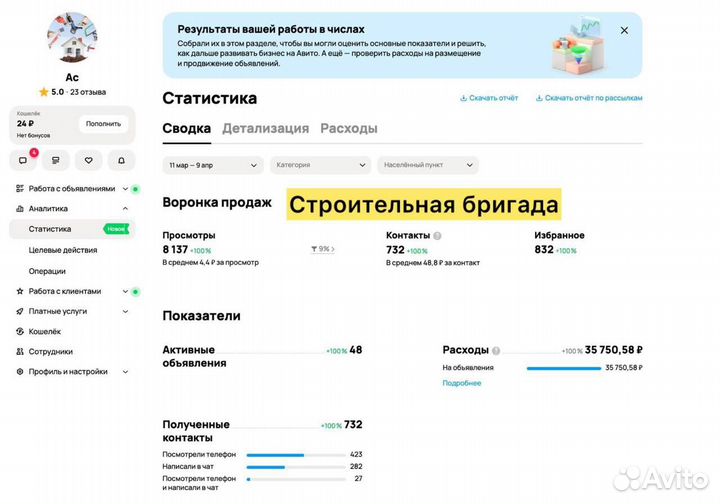Viewport: 720px width, 504px height.
Task: Open favorites heart icon
Action: [89, 160]
